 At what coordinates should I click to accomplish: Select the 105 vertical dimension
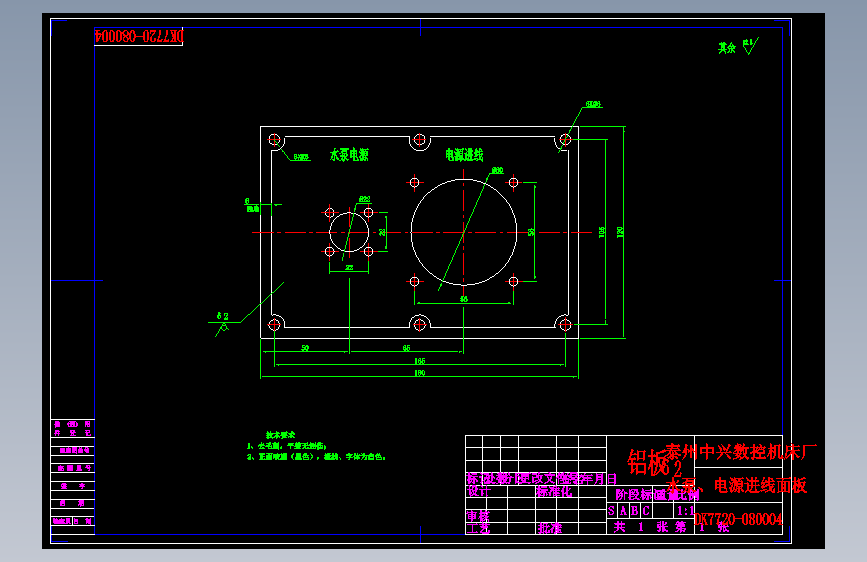602,232
